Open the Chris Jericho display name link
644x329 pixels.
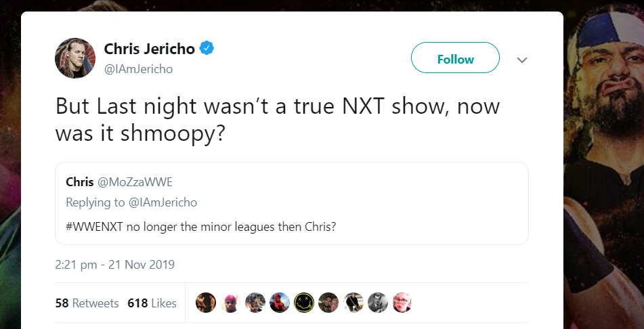pos(149,49)
